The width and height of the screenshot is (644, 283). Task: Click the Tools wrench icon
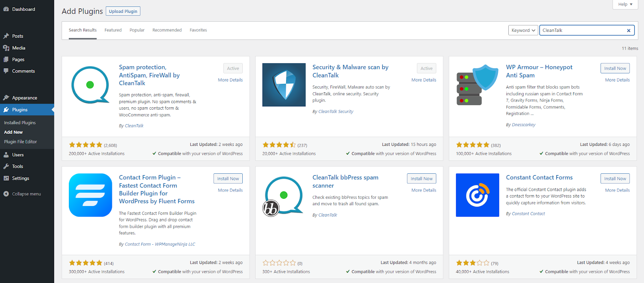[6, 166]
